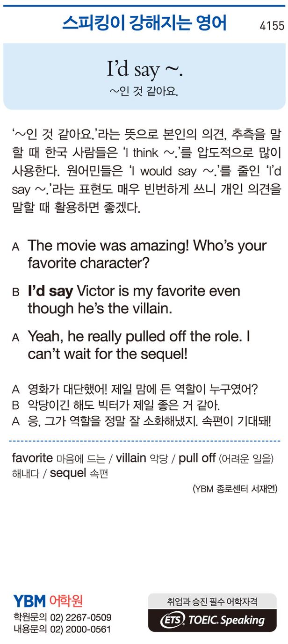Click the vocabulary word "sequel" in glossary
Screen dimensions: 288x644
[68, 473]
